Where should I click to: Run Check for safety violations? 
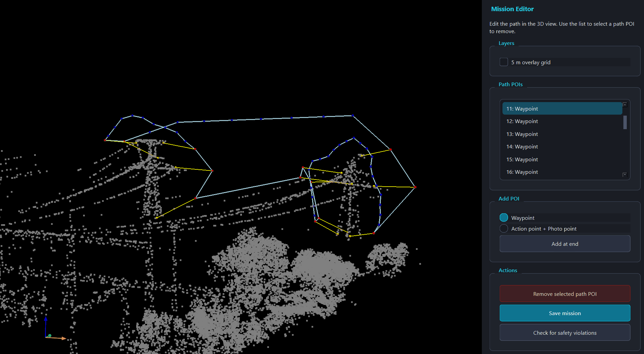[564, 332]
